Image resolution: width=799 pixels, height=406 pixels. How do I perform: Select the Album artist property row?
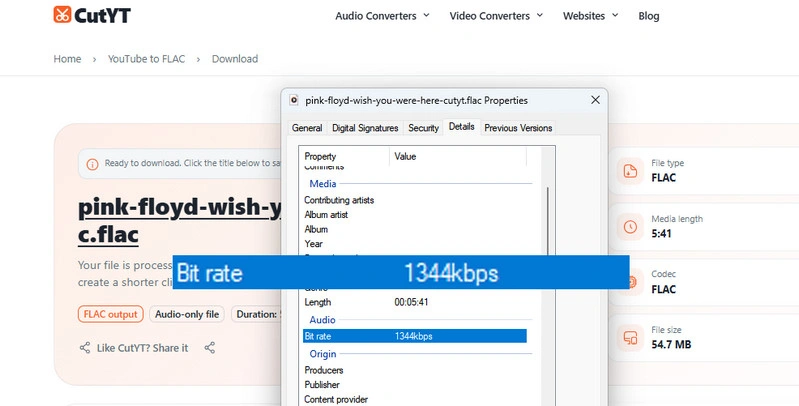pos(414,214)
